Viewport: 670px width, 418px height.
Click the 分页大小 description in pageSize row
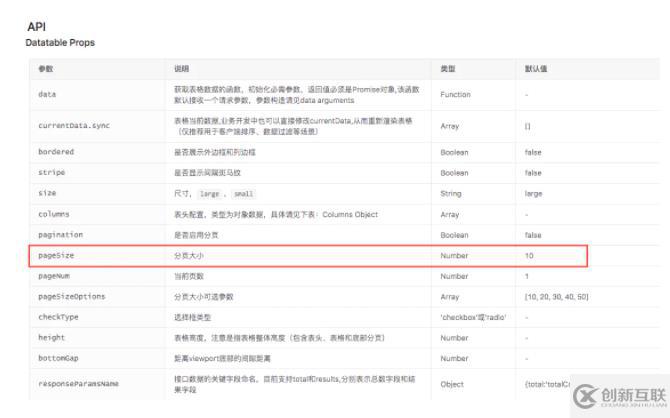click(x=188, y=256)
